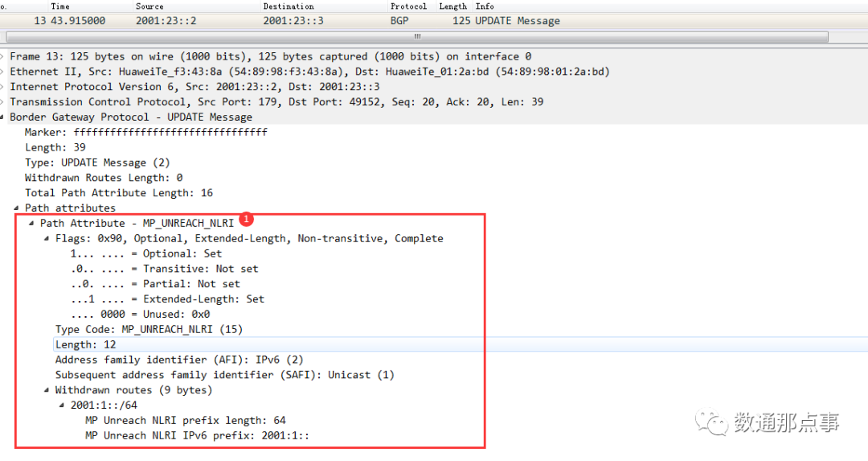Image resolution: width=868 pixels, height=461 pixels.
Task: Expand the Frame 13 details row
Action: pos(2,56)
